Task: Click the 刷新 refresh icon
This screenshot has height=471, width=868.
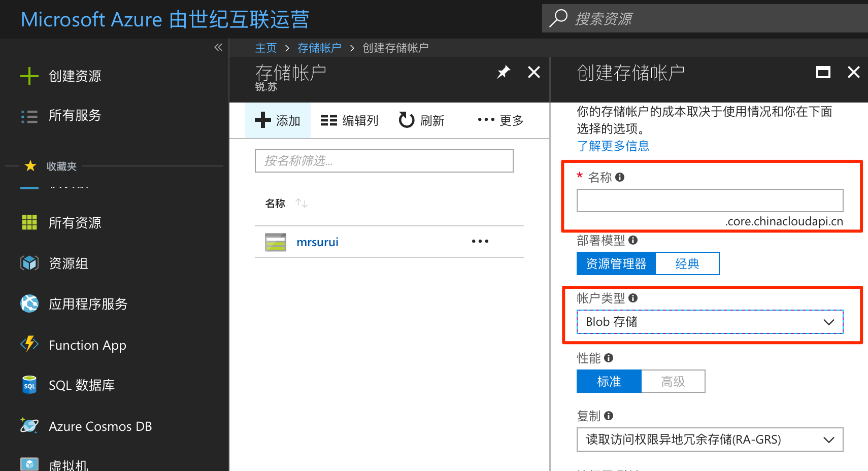Action: pyautogui.click(x=406, y=120)
